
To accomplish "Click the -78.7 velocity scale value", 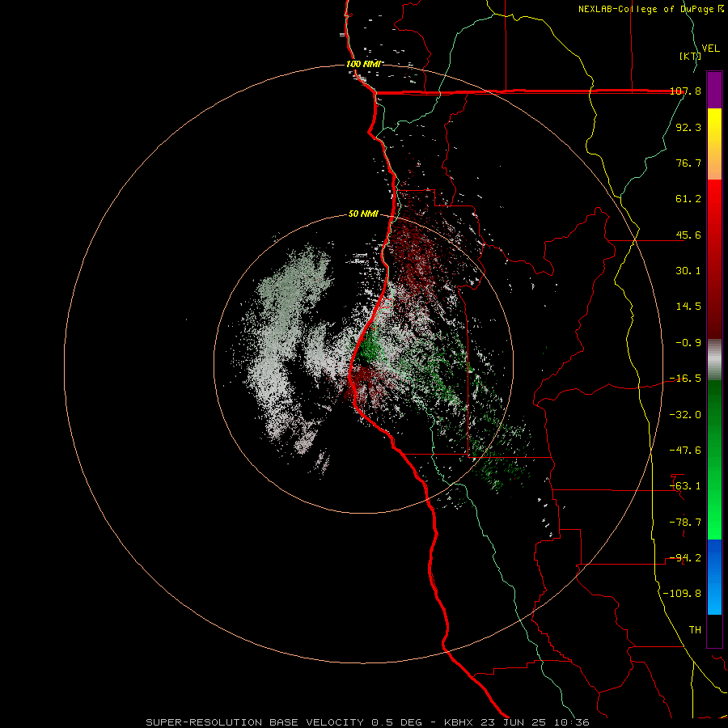I will pos(685,523).
